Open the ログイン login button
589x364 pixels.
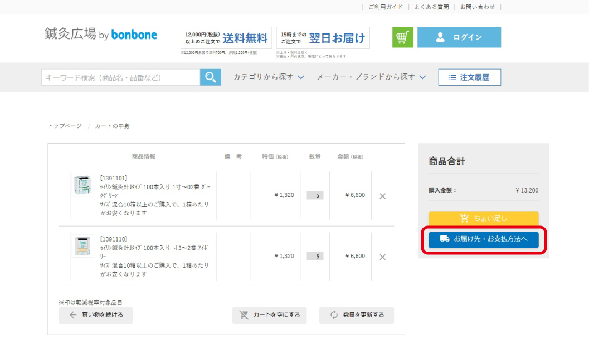[x=459, y=37]
